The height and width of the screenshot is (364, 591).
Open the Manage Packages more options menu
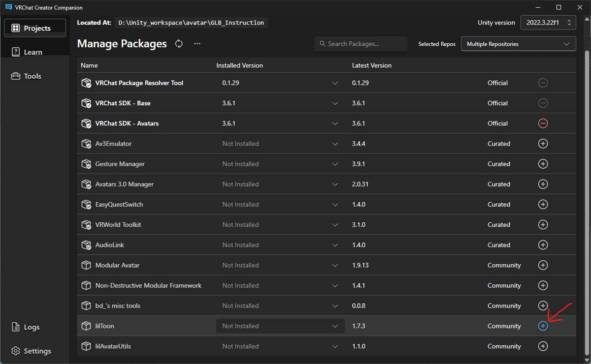tap(197, 44)
